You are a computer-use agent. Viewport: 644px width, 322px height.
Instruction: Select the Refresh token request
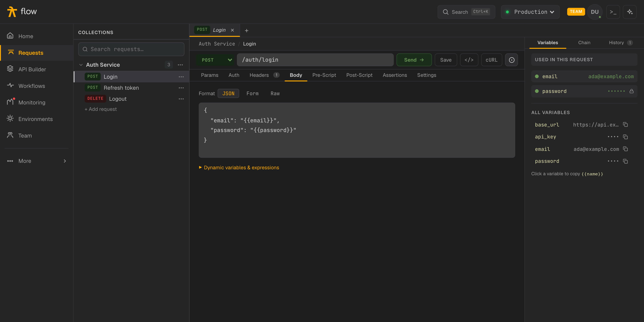tap(131, 88)
